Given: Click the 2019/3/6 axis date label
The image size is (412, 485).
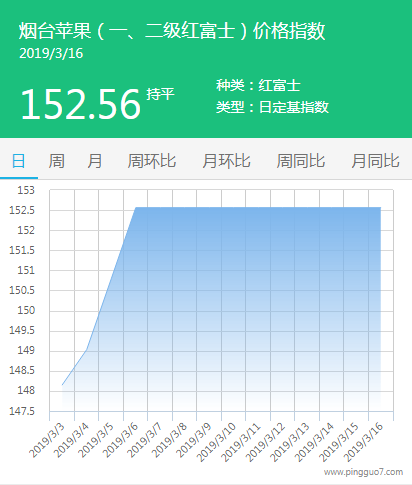Looking at the screenshot, I should pos(120,440).
